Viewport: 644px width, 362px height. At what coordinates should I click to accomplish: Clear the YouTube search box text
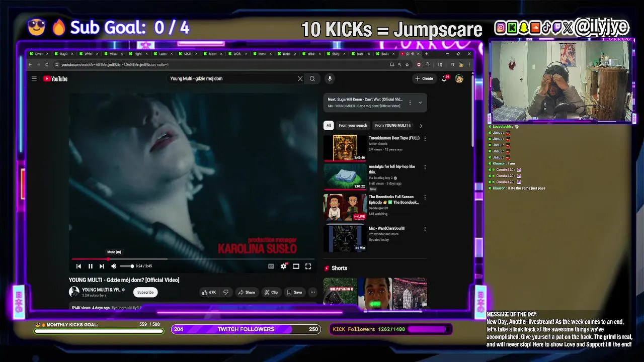click(300, 78)
